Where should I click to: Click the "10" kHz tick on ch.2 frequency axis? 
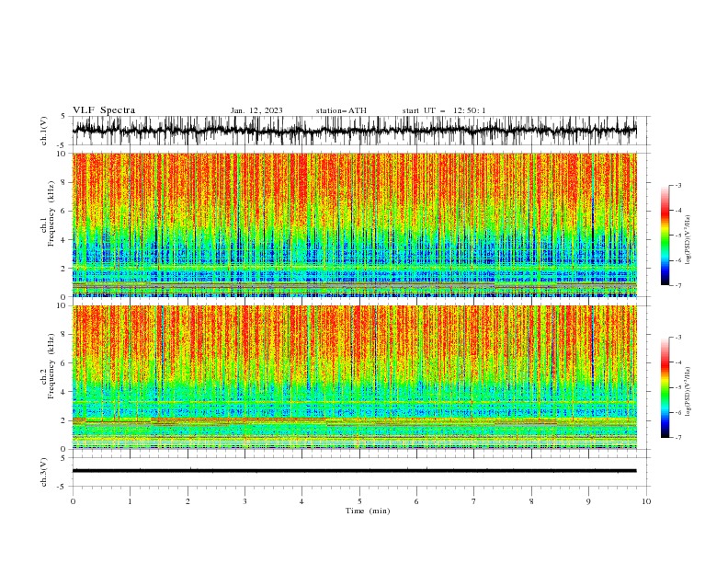point(63,305)
